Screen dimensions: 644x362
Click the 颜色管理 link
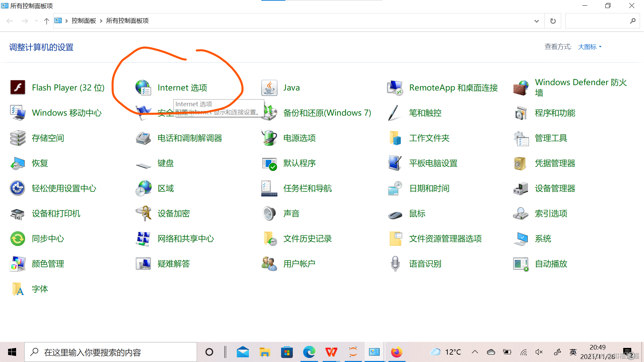click(48, 264)
